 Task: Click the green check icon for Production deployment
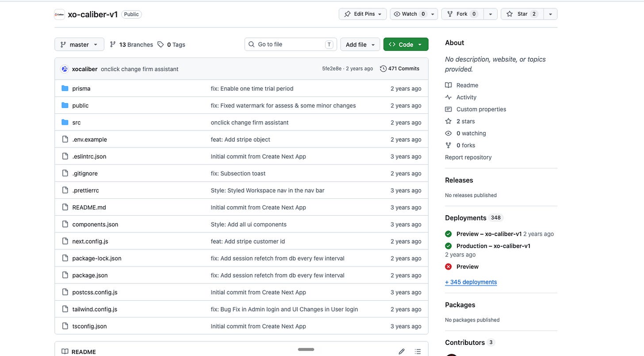(x=448, y=246)
